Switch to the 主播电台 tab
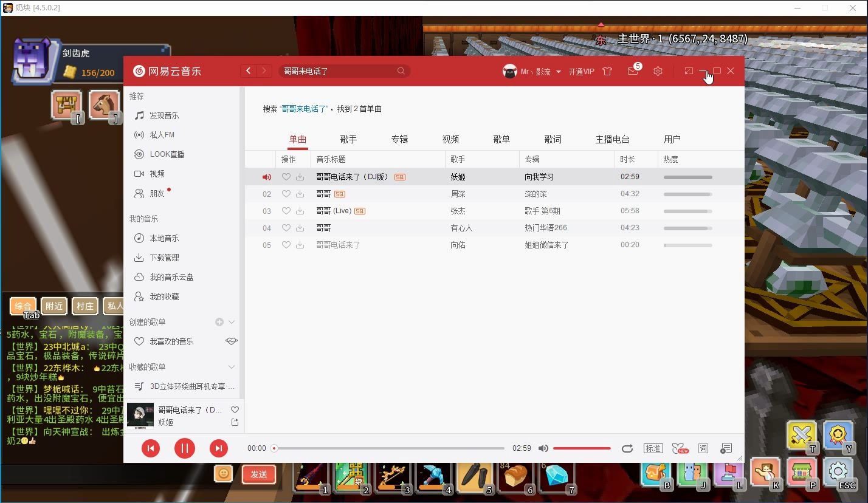The width and height of the screenshot is (868, 503). pos(612,139)
